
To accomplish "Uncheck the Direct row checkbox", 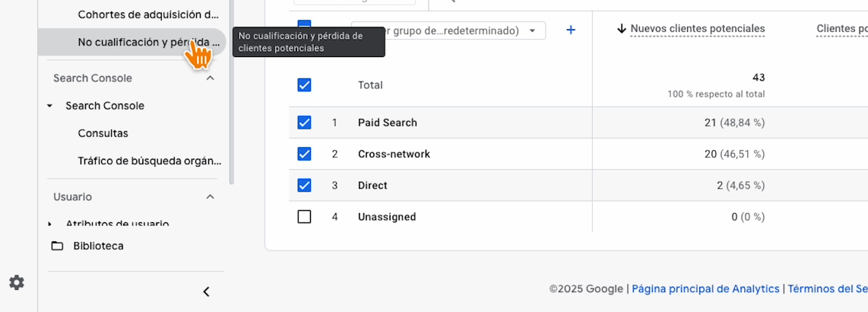I will click(304, 185).
